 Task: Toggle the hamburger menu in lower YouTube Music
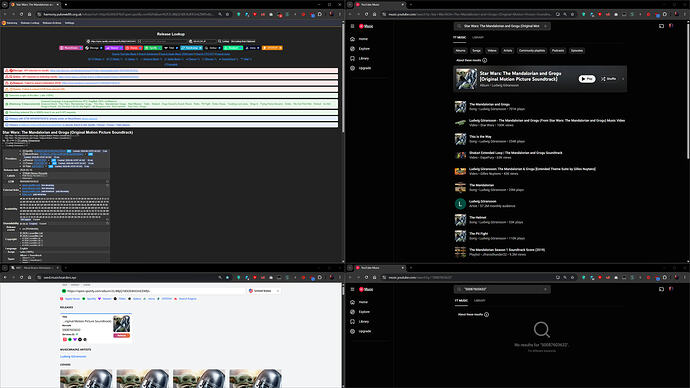pyautogui.click(x=352, y=289)
